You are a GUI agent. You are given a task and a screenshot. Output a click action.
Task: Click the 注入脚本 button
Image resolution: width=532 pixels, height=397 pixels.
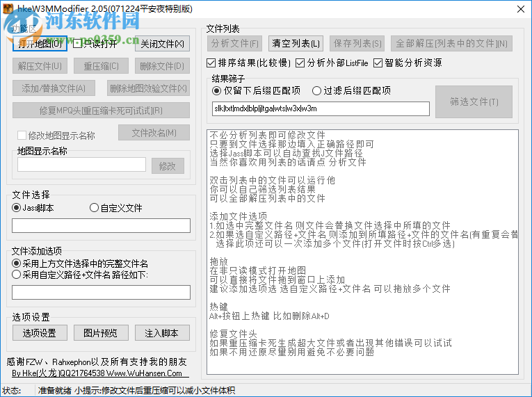pos(162,333)
